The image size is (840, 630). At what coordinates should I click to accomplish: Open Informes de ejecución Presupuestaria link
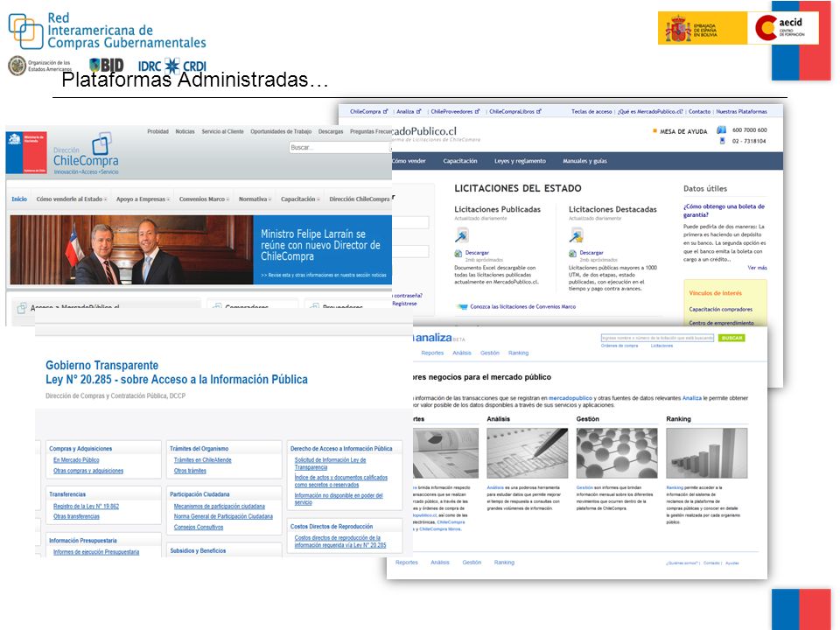(x=96, y=552)
